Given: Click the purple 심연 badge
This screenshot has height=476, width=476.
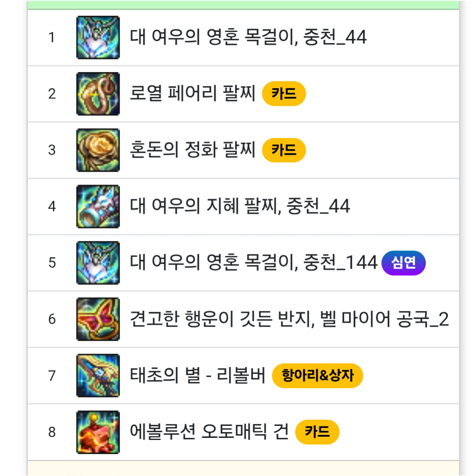Looking at the screenshot, I should pos(404,263).
